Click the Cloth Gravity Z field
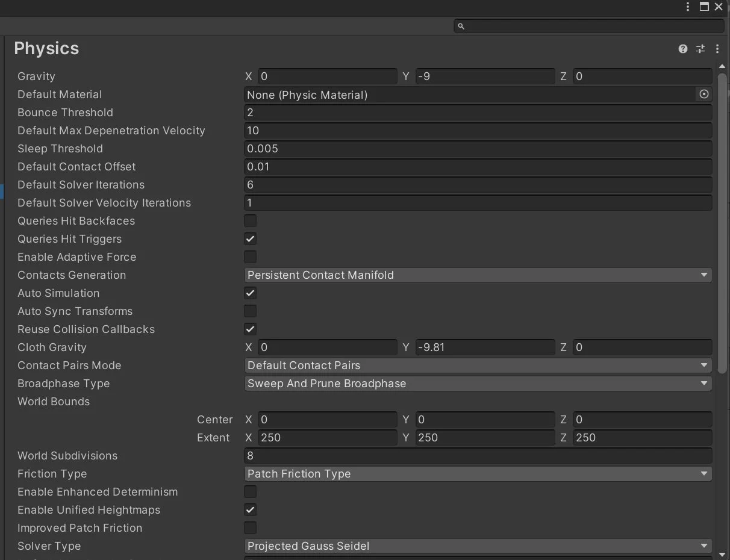 point(643,347)
